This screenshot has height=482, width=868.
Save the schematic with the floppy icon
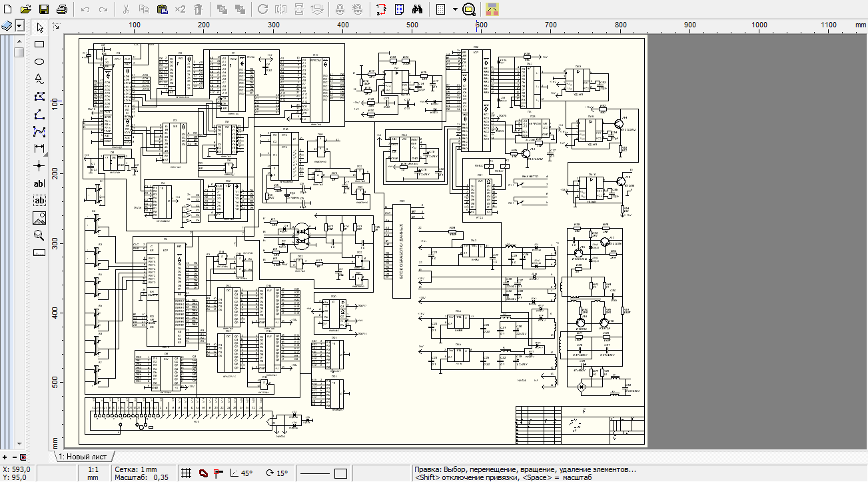(44, 9)
